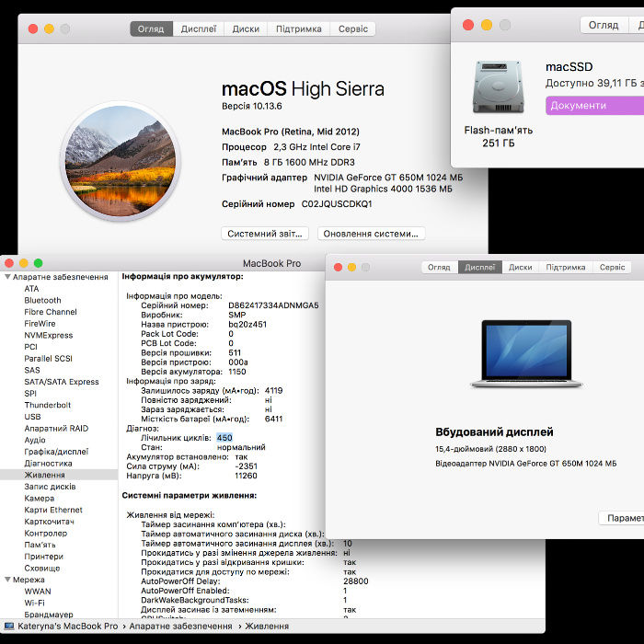Screen dimensions: 644x644
Task: Select Графіка/дисплеї in the sidebar
Action: tap(56, 452)
